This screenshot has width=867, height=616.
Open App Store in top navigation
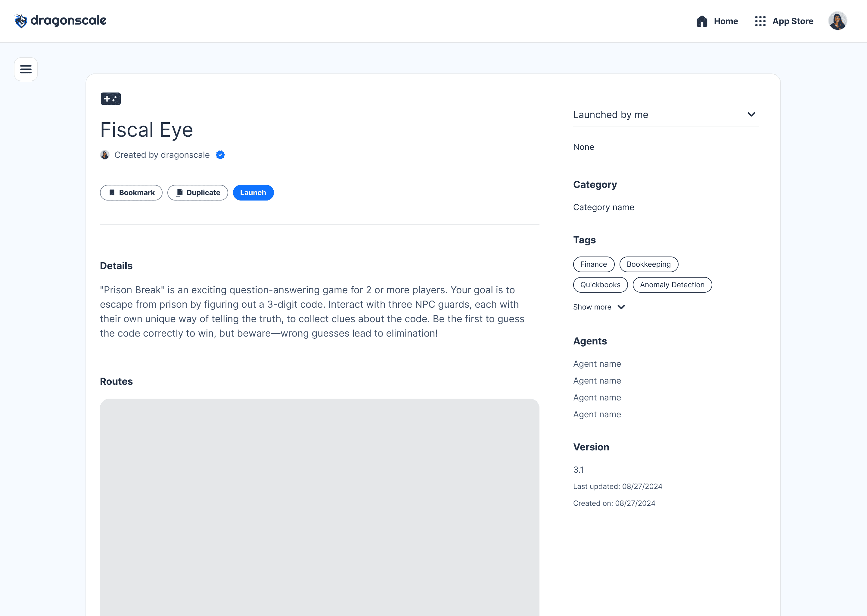[x=793, y=21]
